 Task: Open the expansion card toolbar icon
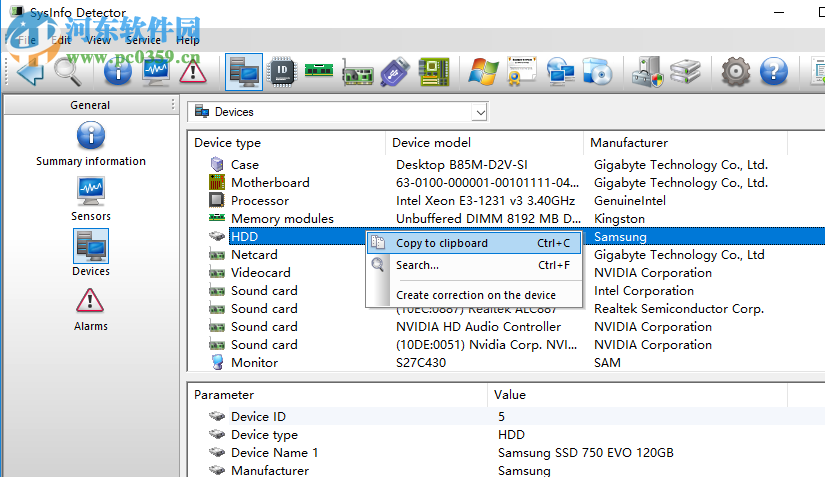(358, 74)
